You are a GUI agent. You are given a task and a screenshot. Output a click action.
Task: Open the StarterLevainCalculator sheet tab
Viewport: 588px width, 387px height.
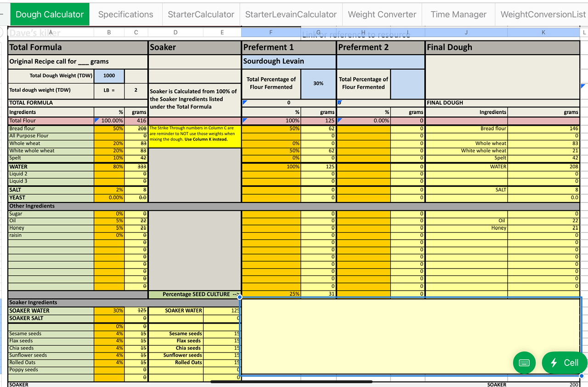[x=291, y=14]
